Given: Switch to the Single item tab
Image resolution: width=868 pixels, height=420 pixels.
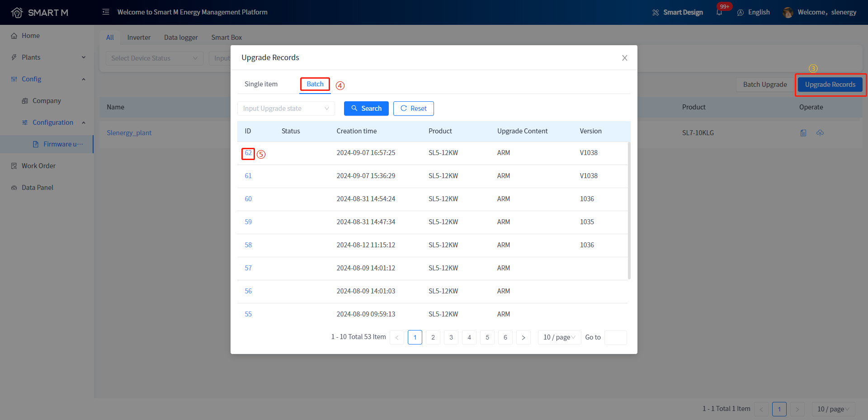Looking at the screenshot, I should click(261, 84).
